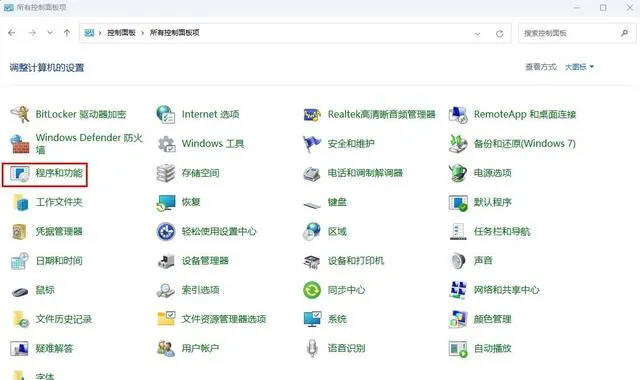The image size is (640, 380).
Task: Click 轻松使用设置中心 icon
Action: point(166,231)
